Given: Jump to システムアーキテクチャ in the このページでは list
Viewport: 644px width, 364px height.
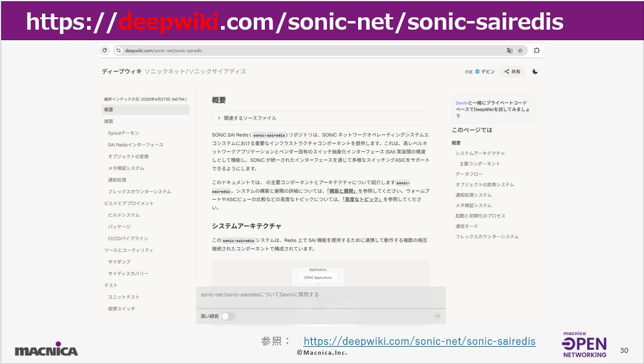Looking at the screenshot, I should (480, 153).
